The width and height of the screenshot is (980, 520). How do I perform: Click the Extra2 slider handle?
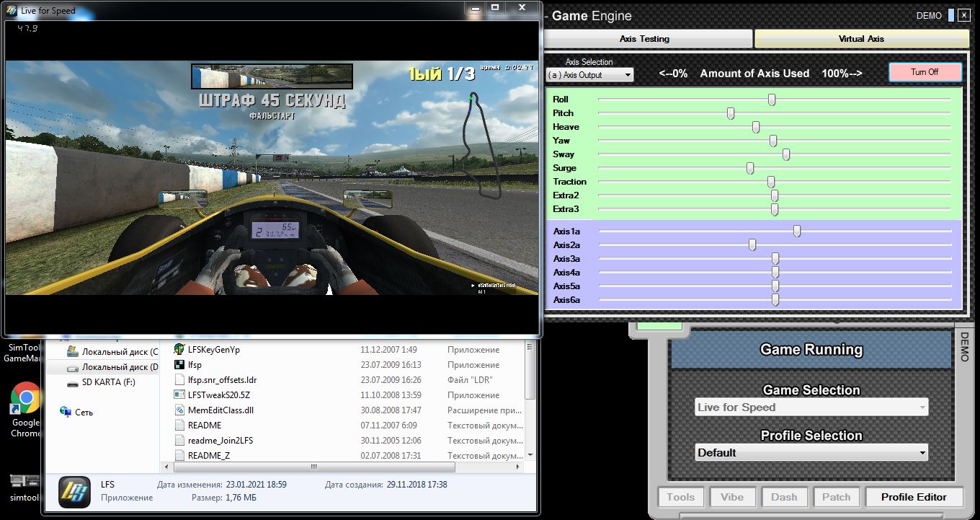(x=774, y=195)
